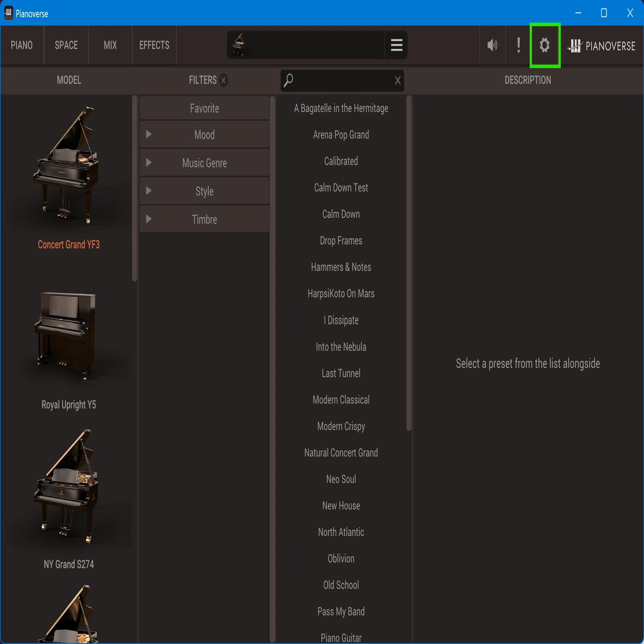The image size is (644, 644).
Task: Select the Modern Crispy preset
Action: 341,426
